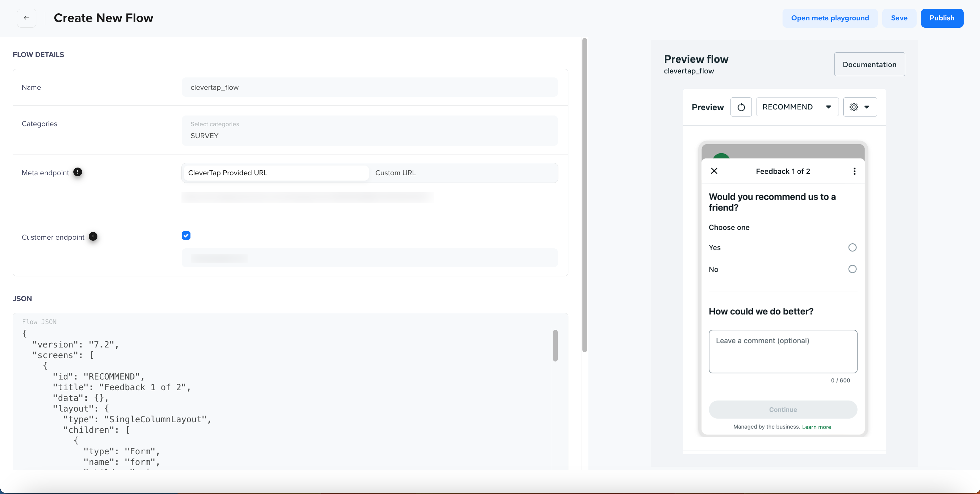Click the Publish button

[942, 18]
